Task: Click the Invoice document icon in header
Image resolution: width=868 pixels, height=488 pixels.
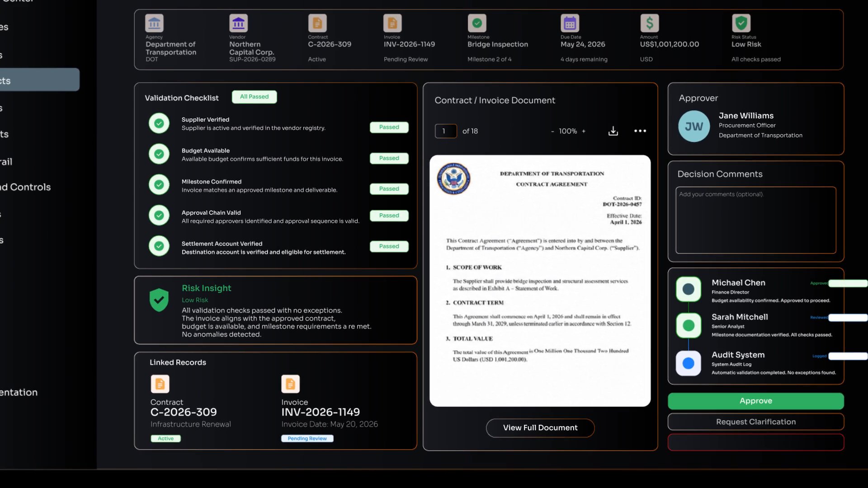Action: point(392,23)
